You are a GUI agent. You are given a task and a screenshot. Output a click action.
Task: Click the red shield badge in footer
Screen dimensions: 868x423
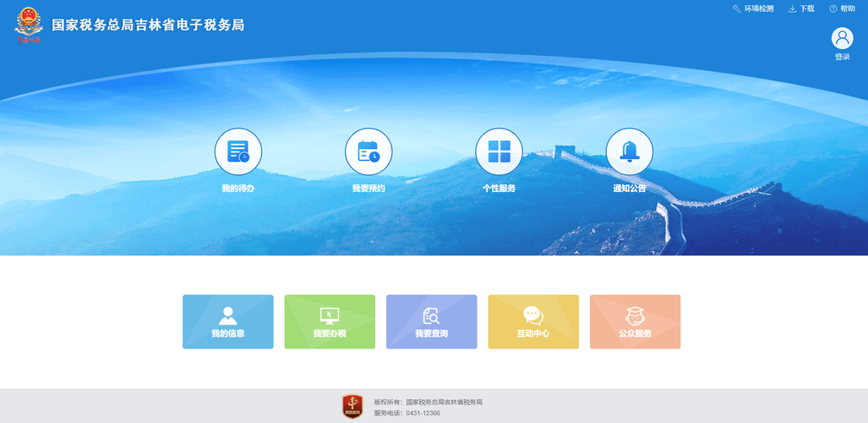tap(352, 406)
